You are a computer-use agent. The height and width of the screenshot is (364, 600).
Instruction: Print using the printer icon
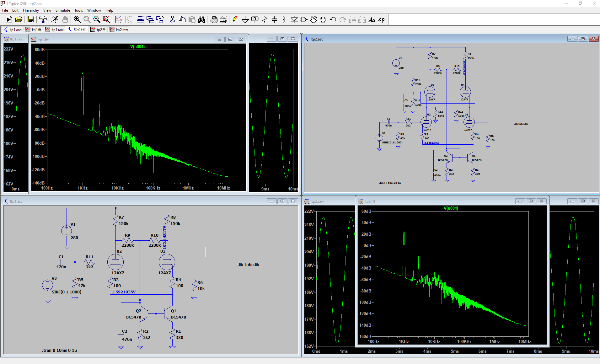214,20
